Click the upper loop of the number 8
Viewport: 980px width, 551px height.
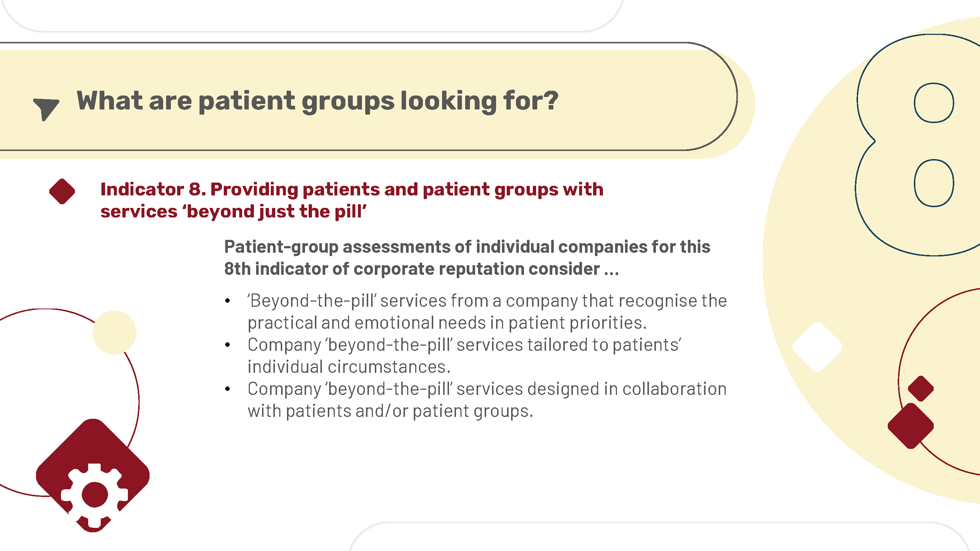(x=934, y=103)
